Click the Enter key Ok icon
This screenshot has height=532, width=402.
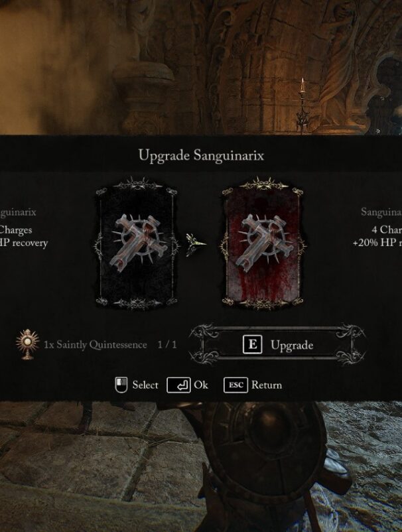tap(178, 385)
